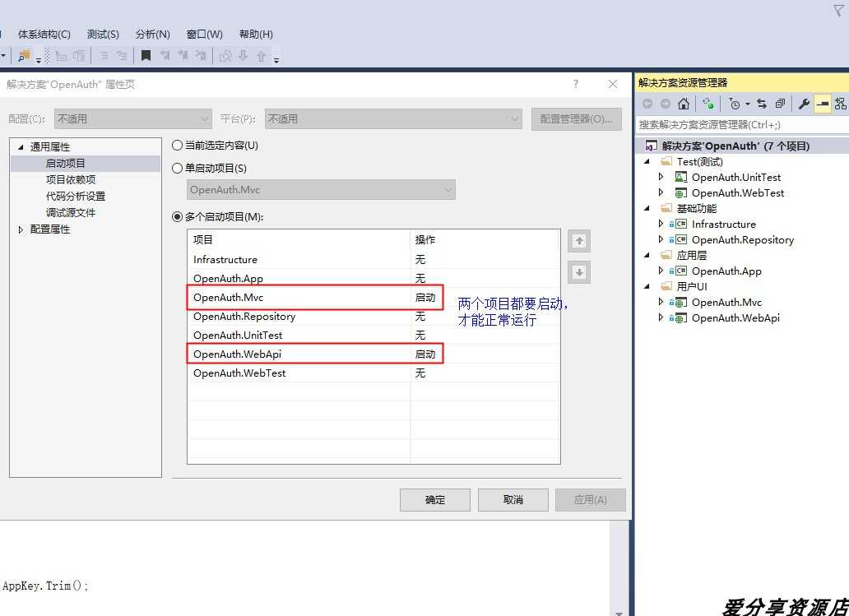Open the 体系结构(C) menu
The image size is (849, 616).
[x=44, y=34]
